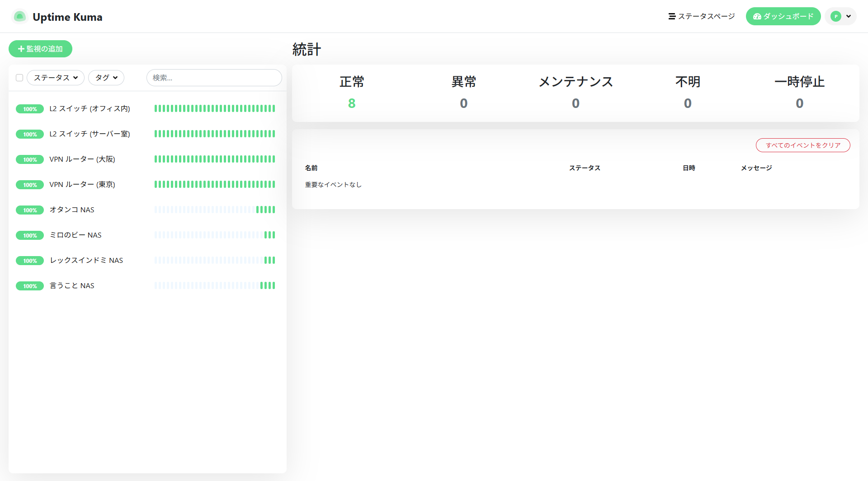Open the Uptime Kuma title link
This screenshot has height=481, width=868.
coord(67,17)
